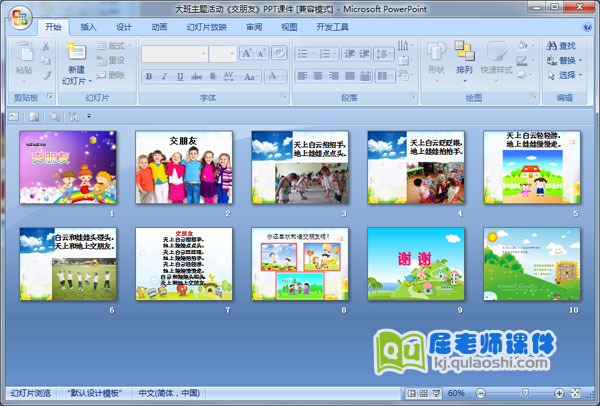Toggle Italic formatting

click(x=165, y=77)
